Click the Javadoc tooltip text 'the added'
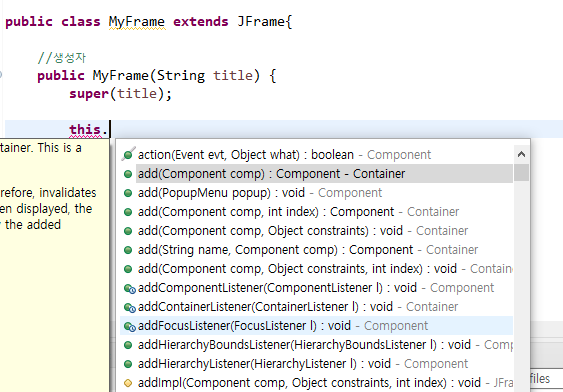This screenshot has height=392, width=563. point(33,225)
